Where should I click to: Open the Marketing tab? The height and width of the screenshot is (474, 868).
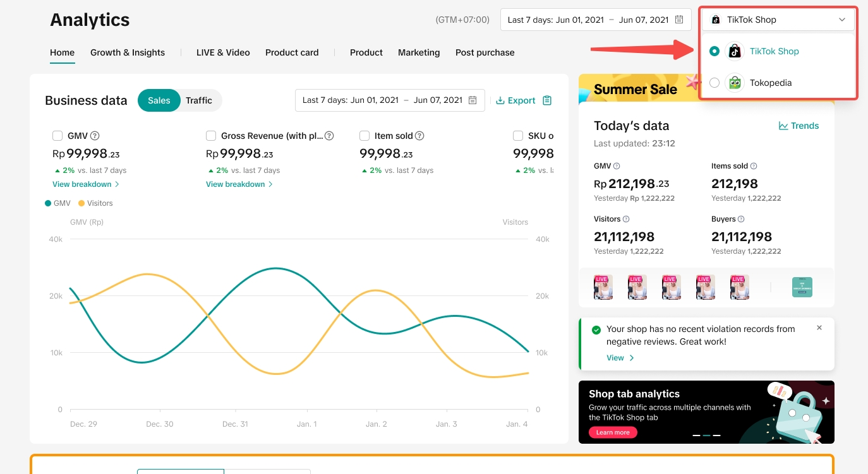(419, 52)
